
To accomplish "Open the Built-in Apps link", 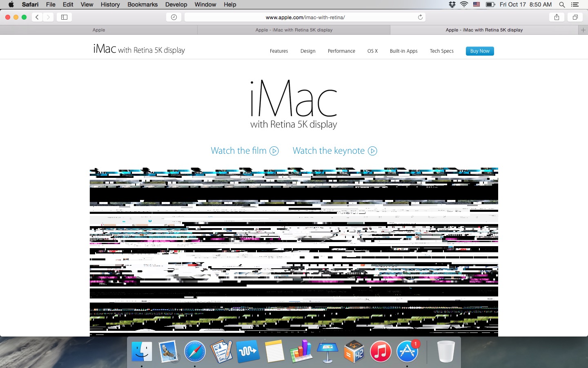I will tap(403, 51).
